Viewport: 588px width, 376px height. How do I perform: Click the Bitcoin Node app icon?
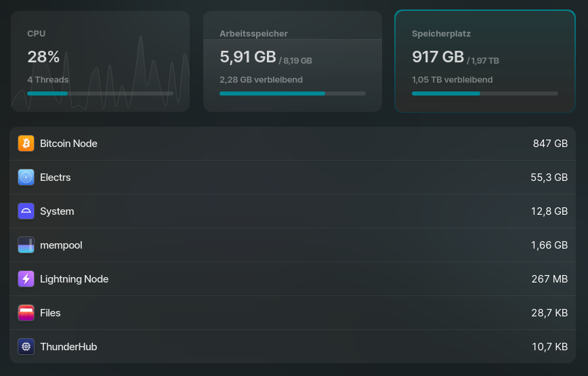(26, 144)
